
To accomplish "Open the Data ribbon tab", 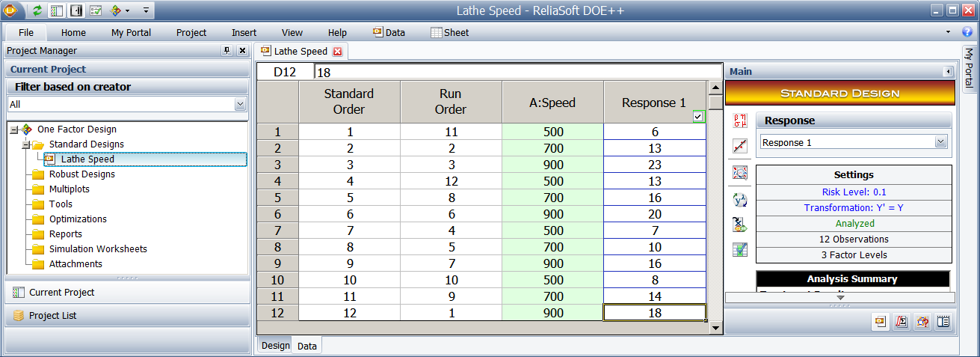I will click(x=389, y=32).
